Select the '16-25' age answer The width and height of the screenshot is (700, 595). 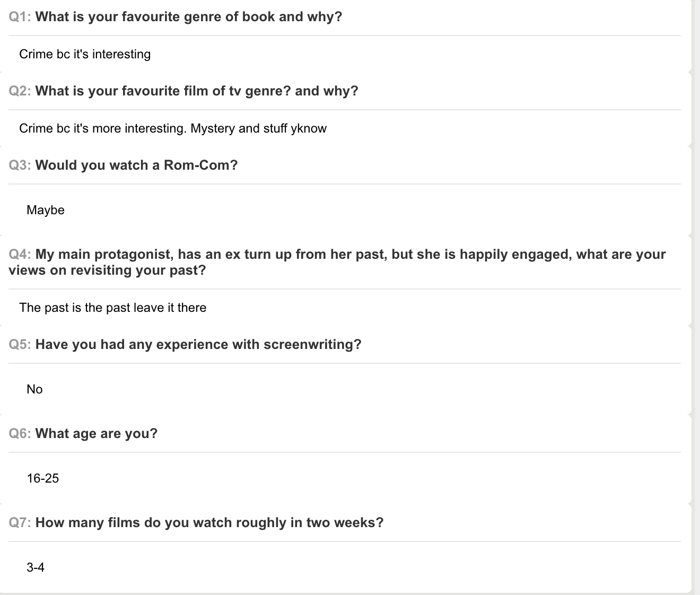pos(43,478)
